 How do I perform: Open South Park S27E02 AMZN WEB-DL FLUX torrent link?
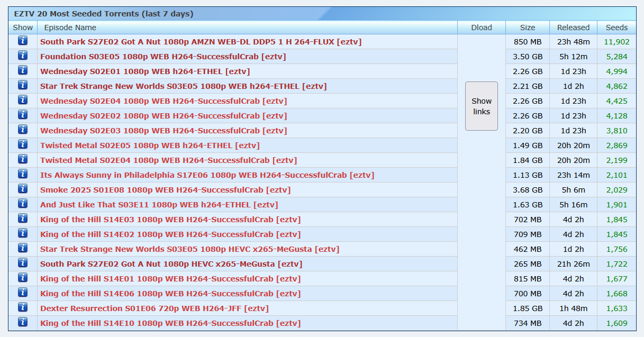201,42
